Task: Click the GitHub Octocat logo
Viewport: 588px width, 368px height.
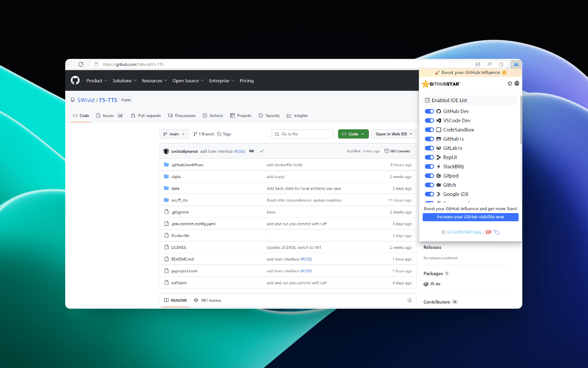Action: (75, 80)
